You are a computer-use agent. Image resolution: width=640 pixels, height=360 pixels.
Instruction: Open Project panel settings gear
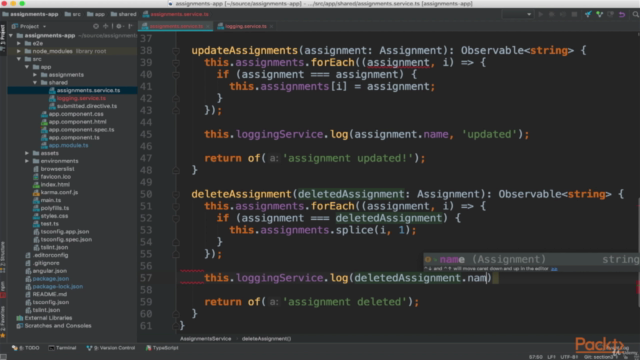[119, 26]
